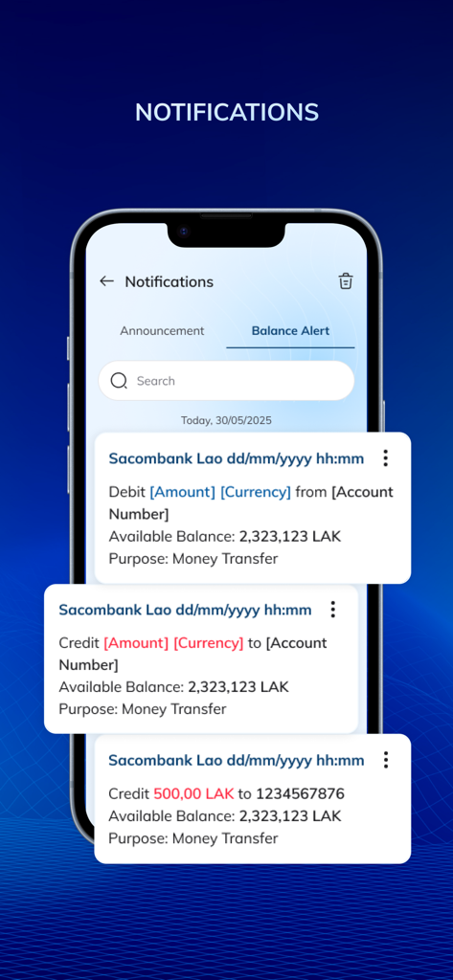Click the Notifications screen title
453x980 pixels.
point(169,282)
